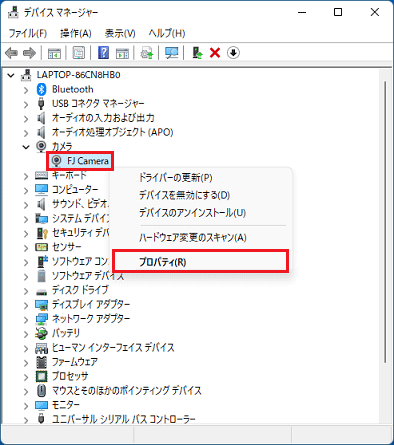Click the コンピューター monitor icon

click(x=41, y=190)
